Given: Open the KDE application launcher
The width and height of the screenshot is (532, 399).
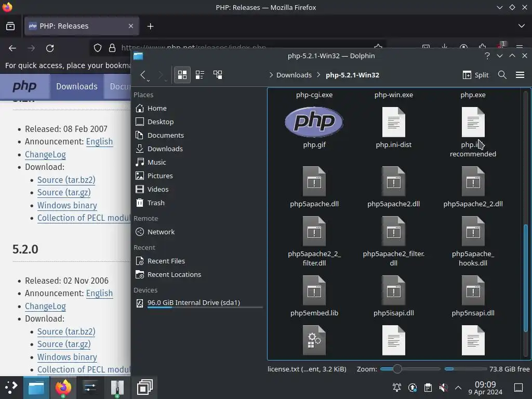Looking at the screenshot, I should 11,387.
